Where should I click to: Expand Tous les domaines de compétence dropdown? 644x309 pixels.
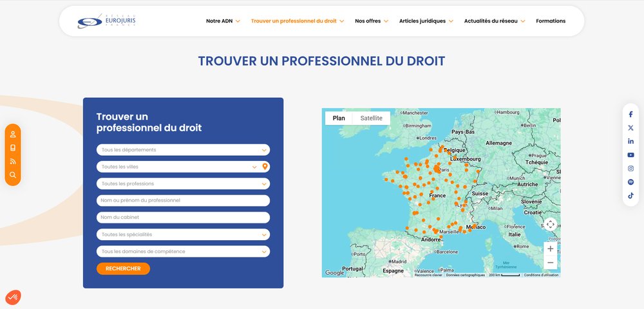pyautogui.click(x=183, y=252)
